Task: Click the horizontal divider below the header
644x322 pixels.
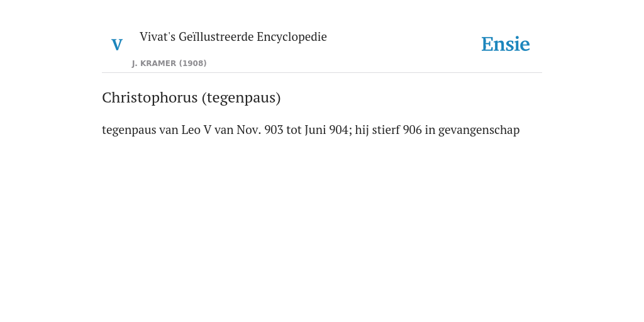Action: tap(322, 73)
